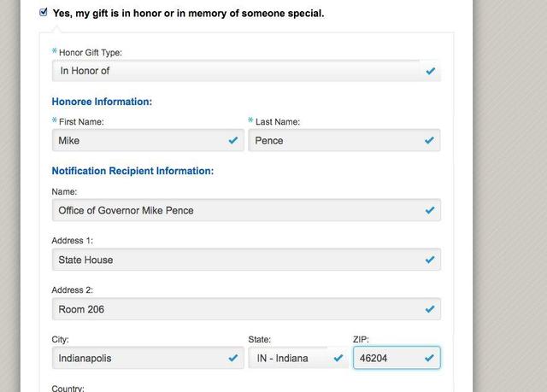
Task: Click the "Yes, my gift is in honor" label
Action: [188, 14]
